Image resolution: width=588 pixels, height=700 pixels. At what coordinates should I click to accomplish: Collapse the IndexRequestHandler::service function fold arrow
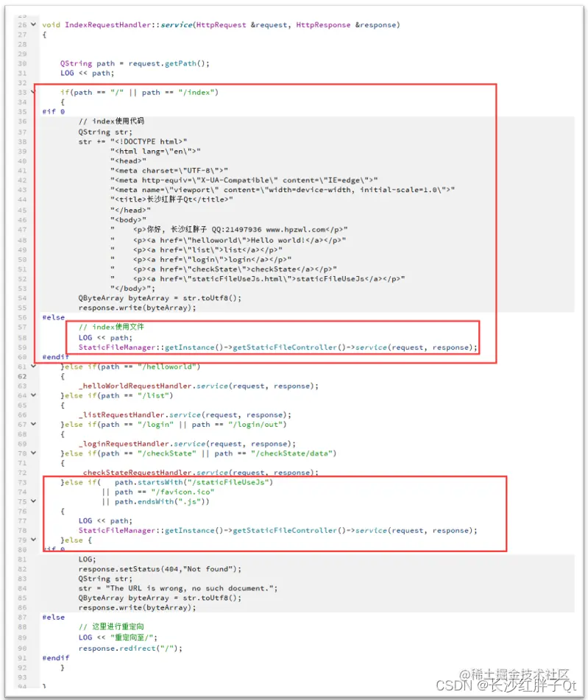pyautogui.click(x=34, y=24)
